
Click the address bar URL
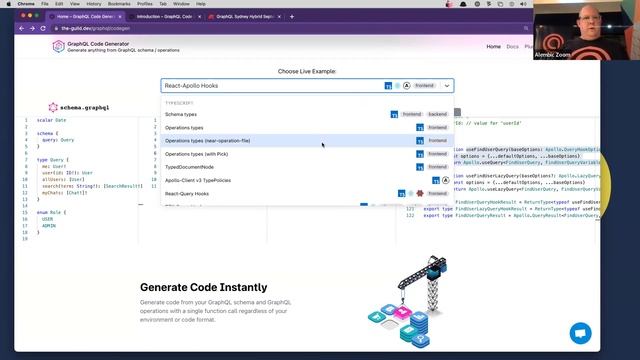click(96, 29)
